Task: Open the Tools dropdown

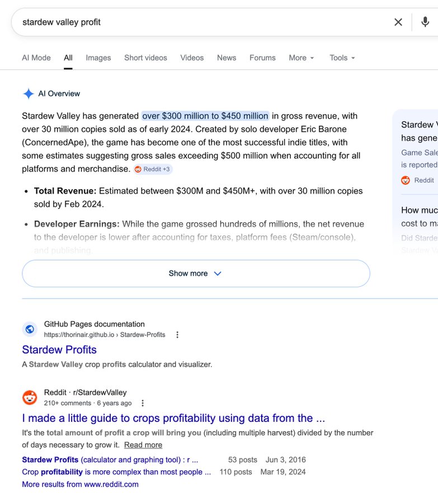Action: (342, 58)
